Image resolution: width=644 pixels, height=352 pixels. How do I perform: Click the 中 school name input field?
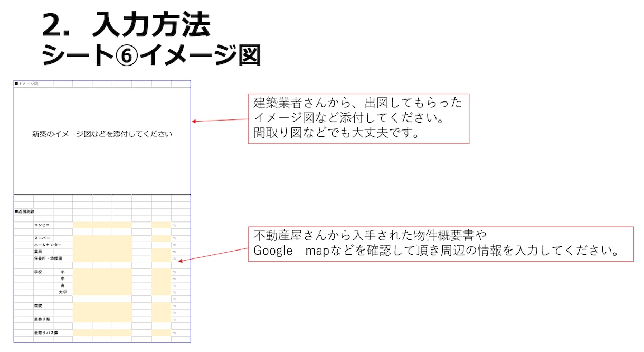coord(102,279)
